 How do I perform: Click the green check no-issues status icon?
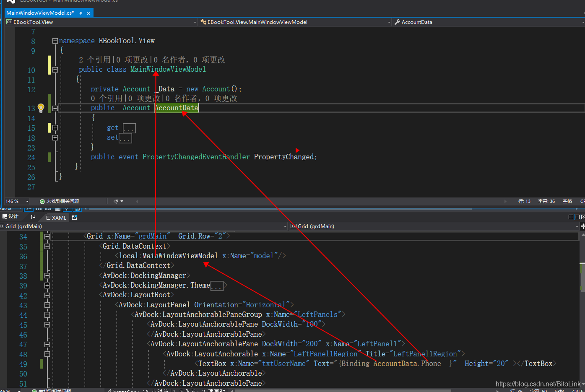[42, 202]
